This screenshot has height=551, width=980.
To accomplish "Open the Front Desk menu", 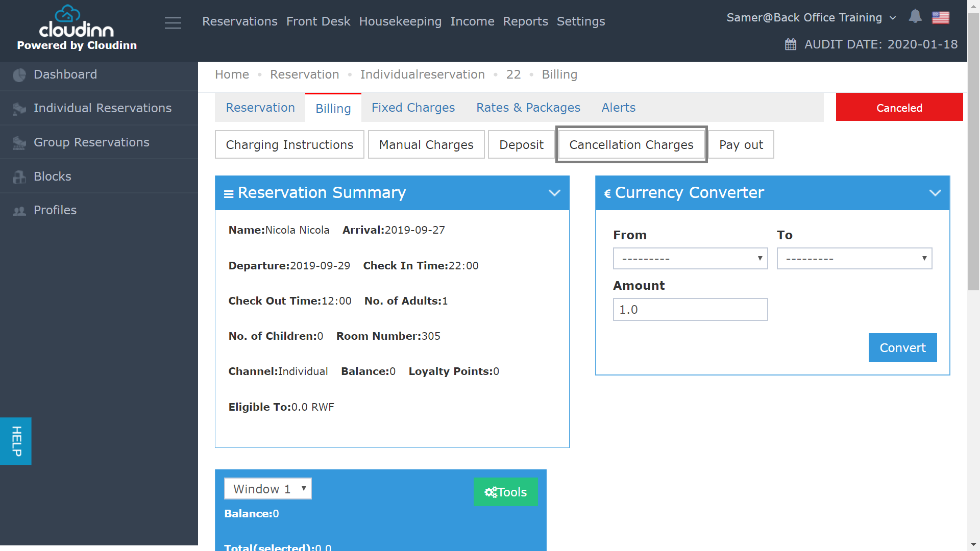I will point(318,21).
